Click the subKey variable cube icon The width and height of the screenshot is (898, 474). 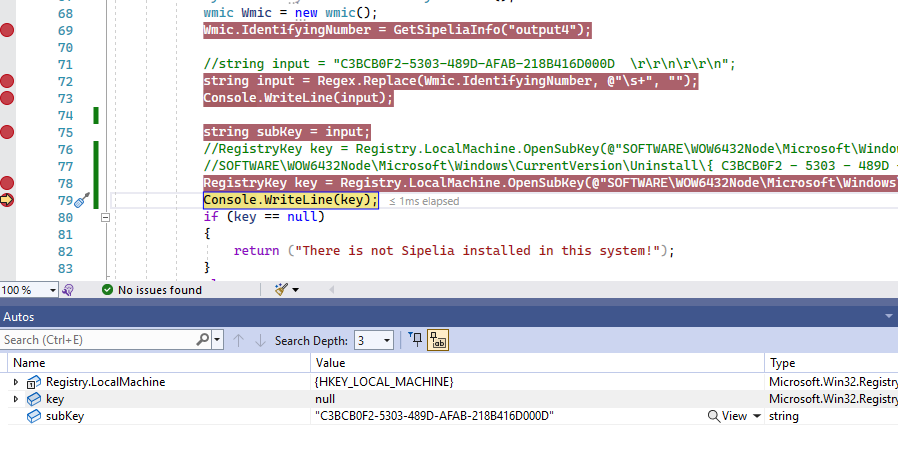click(x=34, y=416)
